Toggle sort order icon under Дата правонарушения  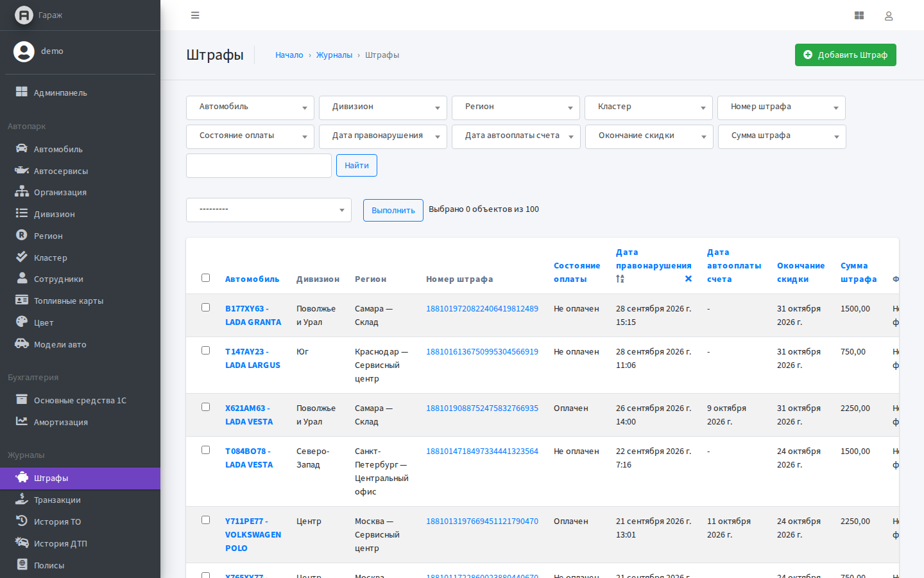point(620,279)
